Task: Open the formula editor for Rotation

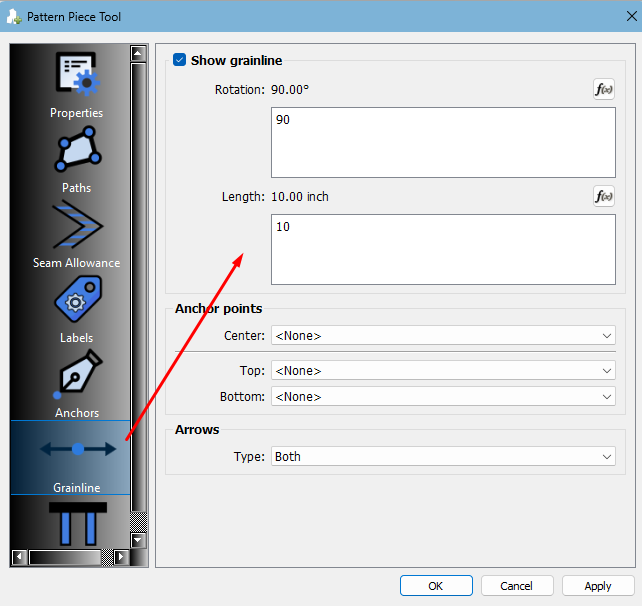Action: (603, 90)
